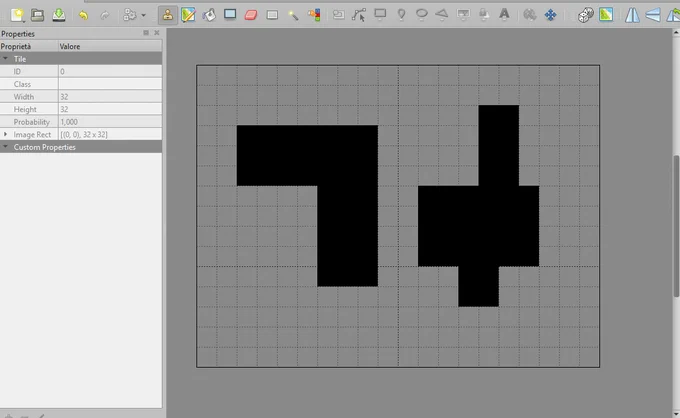The height and width of the screenshot is (418, 680).
Task: Select the Insert Point tool
Action: pyautogui.click(x=402, y=15)
